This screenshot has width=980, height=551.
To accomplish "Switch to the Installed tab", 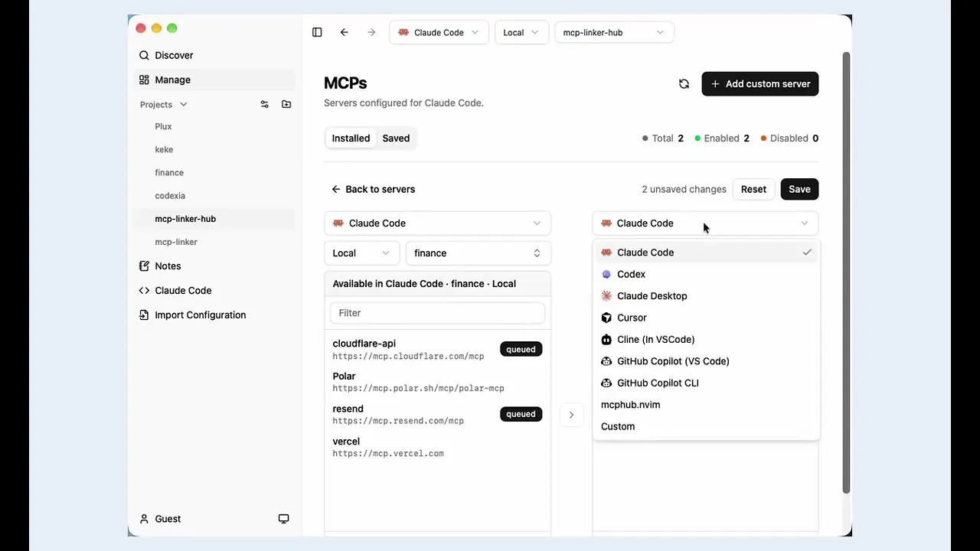I will click(x=351, y=139).
